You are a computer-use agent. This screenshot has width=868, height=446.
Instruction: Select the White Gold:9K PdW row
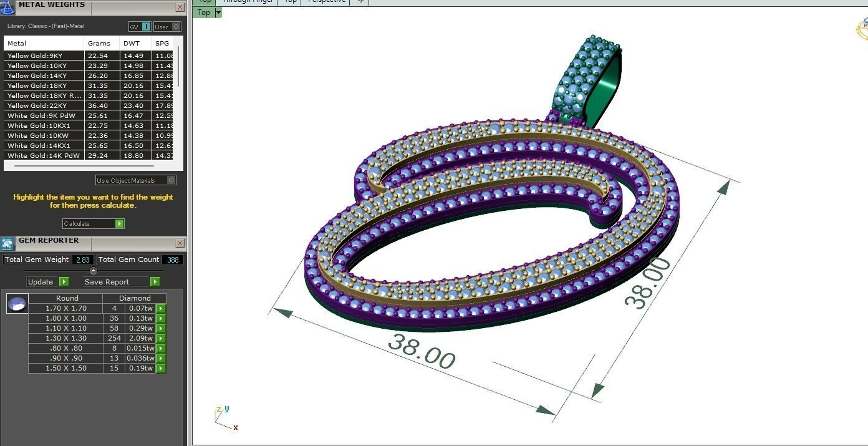coord(89,115)
